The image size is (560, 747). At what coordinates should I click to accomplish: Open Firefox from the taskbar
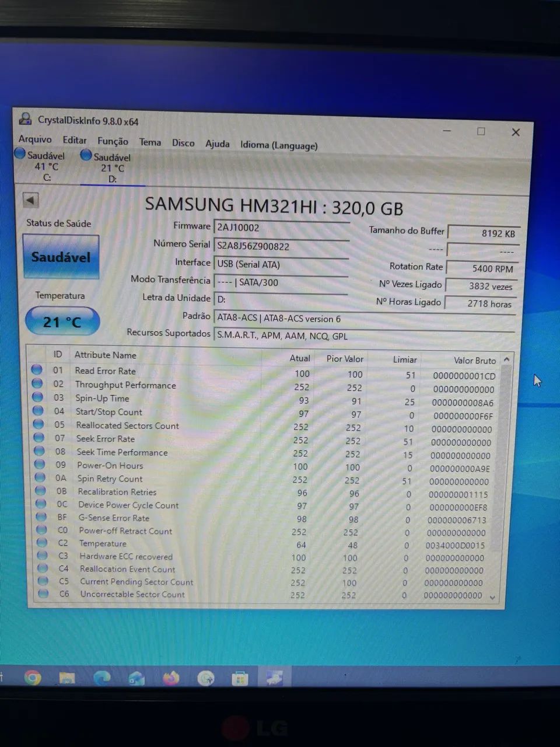[x=171, y=678]
